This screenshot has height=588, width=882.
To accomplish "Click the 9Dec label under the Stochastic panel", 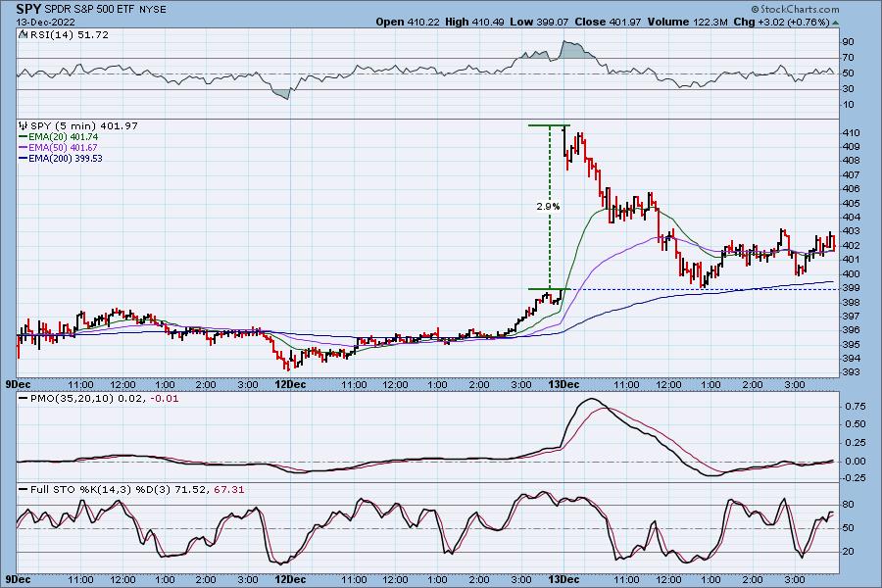I will [x=18, y=579].
